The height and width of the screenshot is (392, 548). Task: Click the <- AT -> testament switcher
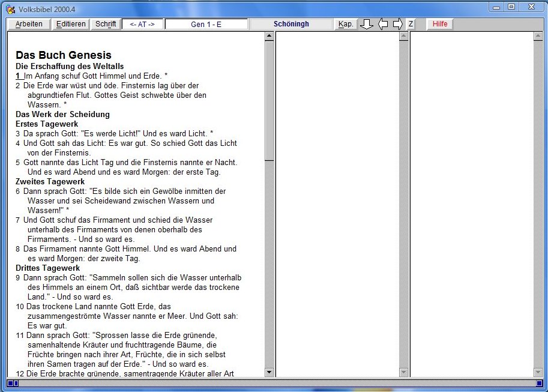tap(142, 25)
